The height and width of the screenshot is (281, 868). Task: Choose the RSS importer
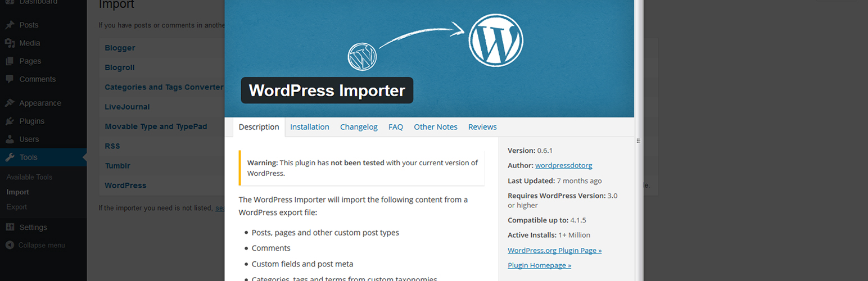[x=112, y=146]
